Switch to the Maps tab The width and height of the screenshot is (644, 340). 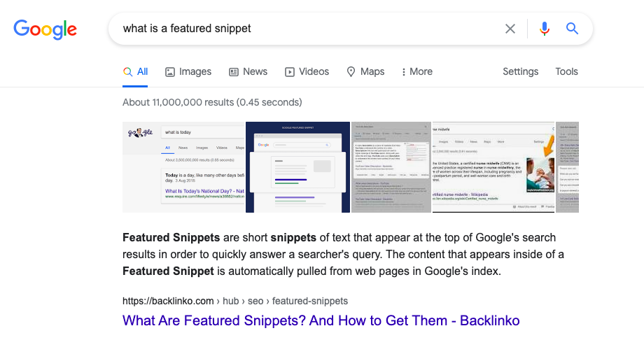coord(365,72)
